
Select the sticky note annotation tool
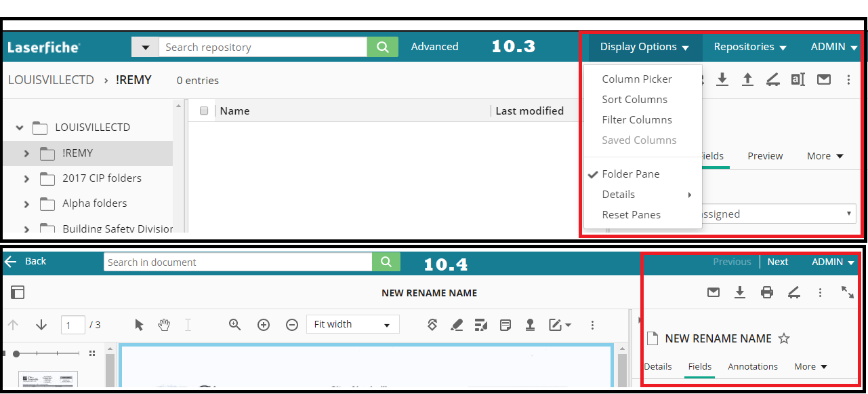click(x=505, y=325)
